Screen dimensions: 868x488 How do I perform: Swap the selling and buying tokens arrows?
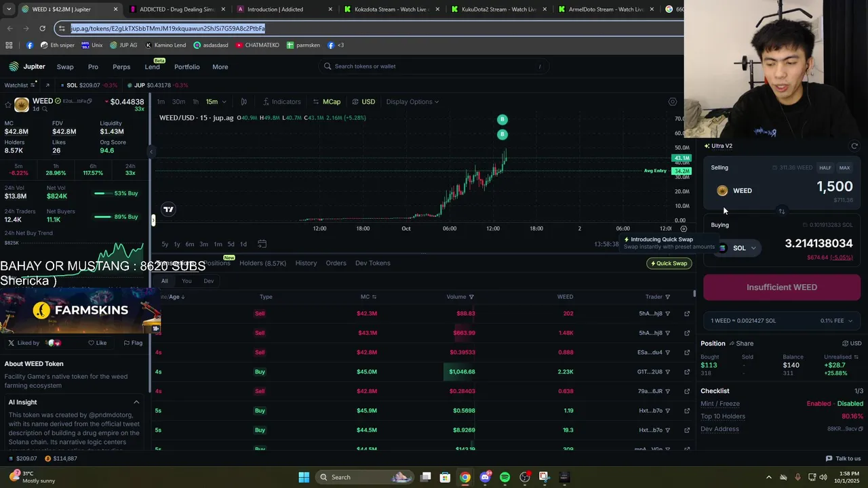pyautogui.click(x=781, y=211)
